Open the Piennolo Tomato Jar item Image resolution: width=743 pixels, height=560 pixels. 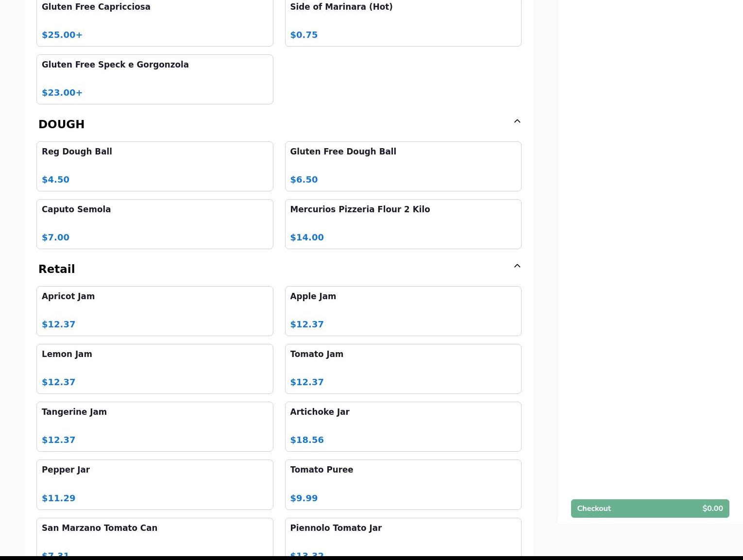403,537
